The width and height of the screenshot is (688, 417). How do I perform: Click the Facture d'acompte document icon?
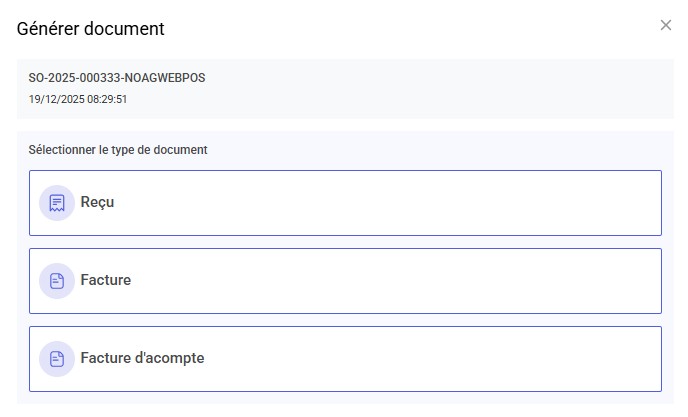pos(57,359)
